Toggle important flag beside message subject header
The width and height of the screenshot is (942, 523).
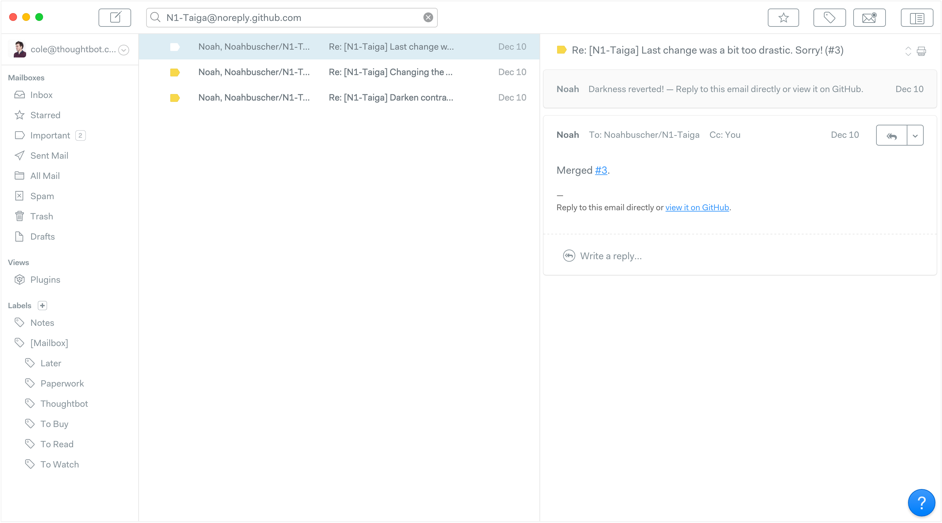pos(562,50)
